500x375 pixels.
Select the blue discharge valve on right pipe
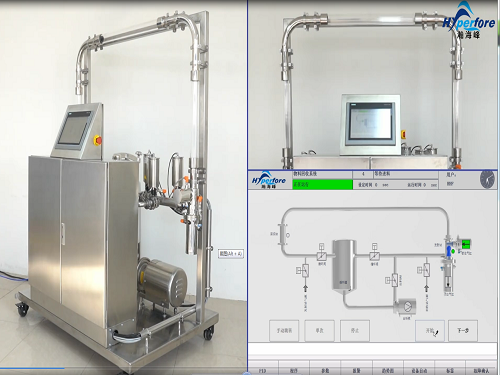pos(449,249)
